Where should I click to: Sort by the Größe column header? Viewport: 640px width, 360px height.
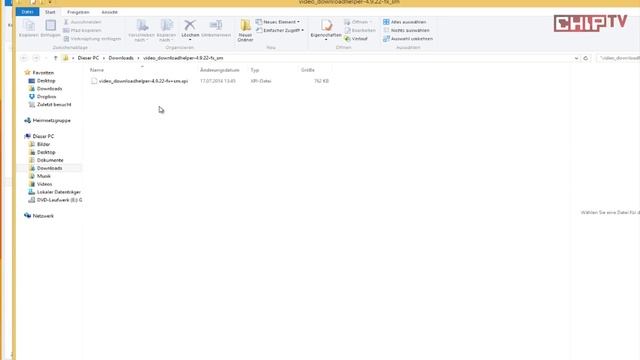tap(308, 70)
